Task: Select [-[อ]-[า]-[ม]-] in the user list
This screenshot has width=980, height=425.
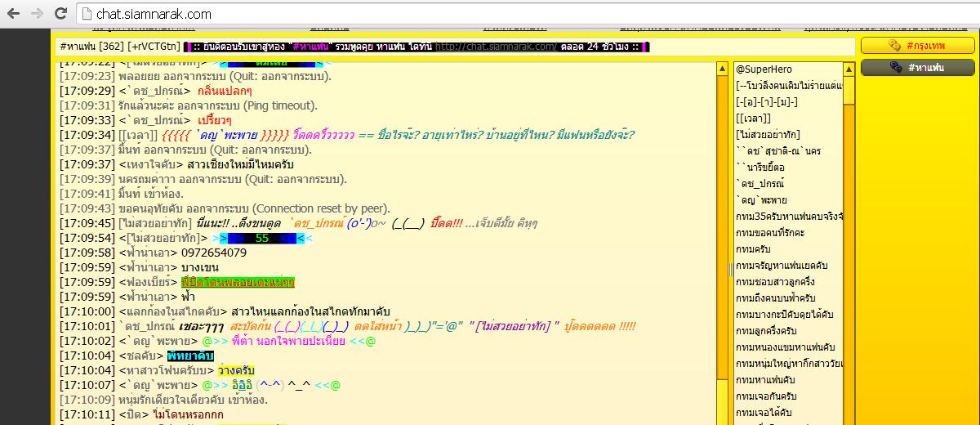Action: 767,102
